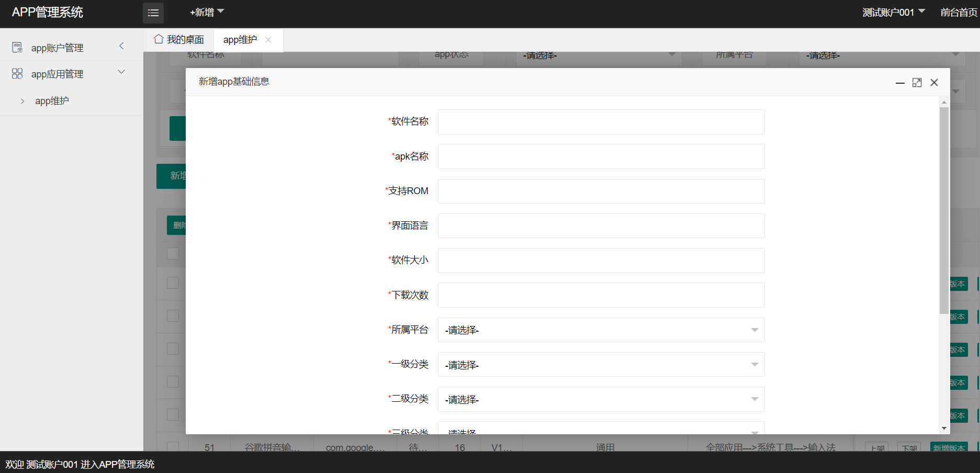Check the second row checkbox in the table
The width and height of the screenshot is (980, 473).
pyautogui.click(x=173, y=316)
